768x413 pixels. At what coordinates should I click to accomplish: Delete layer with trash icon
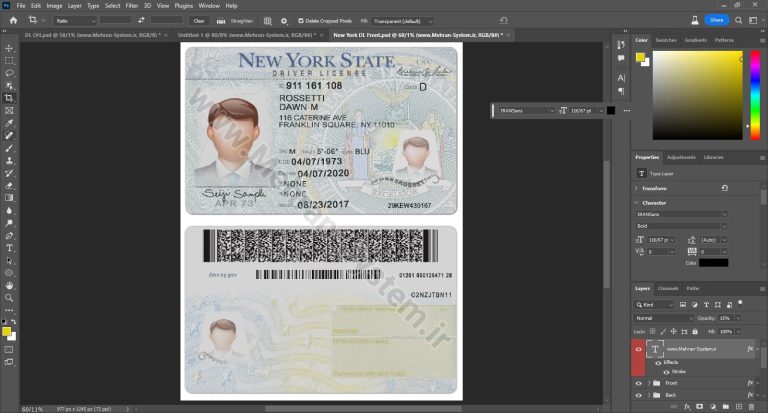(752, 407)
